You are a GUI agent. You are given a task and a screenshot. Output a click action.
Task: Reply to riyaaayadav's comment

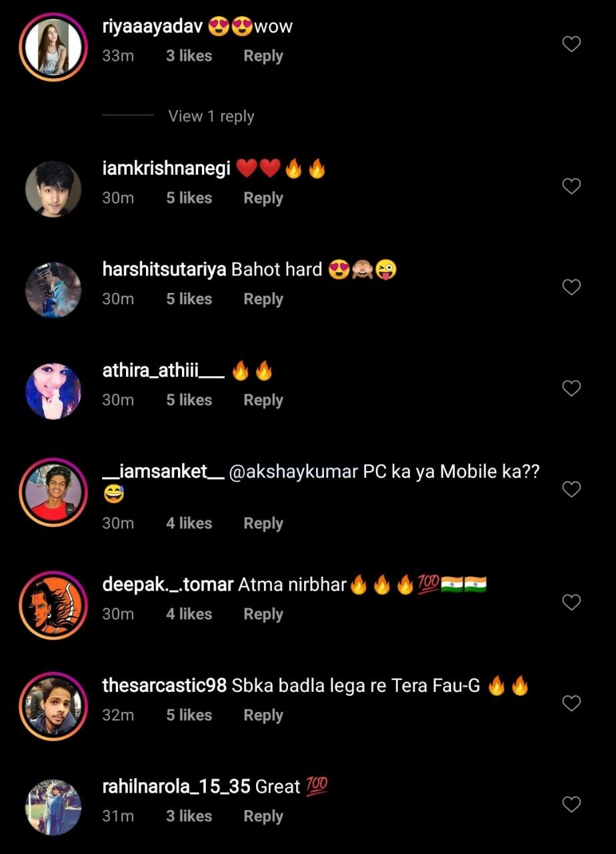point(263,56)
